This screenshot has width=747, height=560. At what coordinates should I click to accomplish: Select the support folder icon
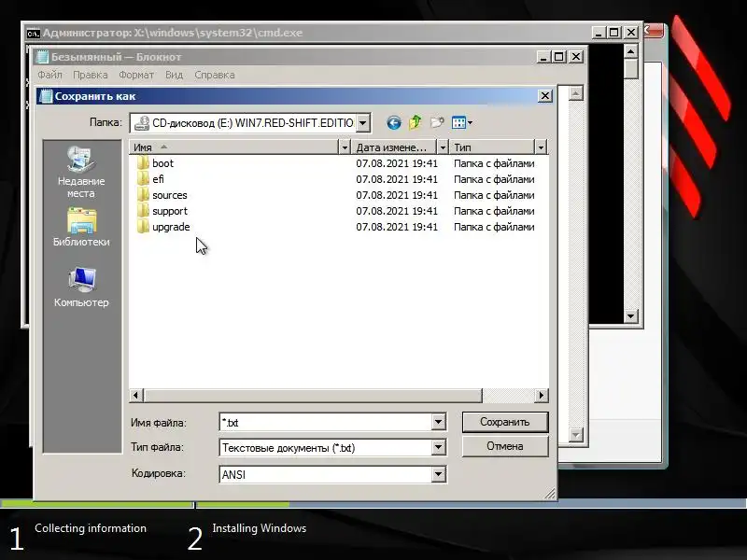point(143,211)
